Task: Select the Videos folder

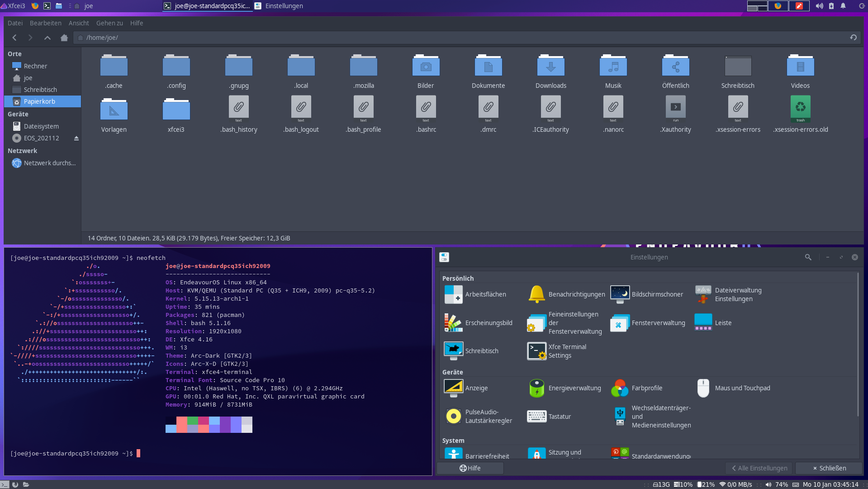Action: point(801,72)
